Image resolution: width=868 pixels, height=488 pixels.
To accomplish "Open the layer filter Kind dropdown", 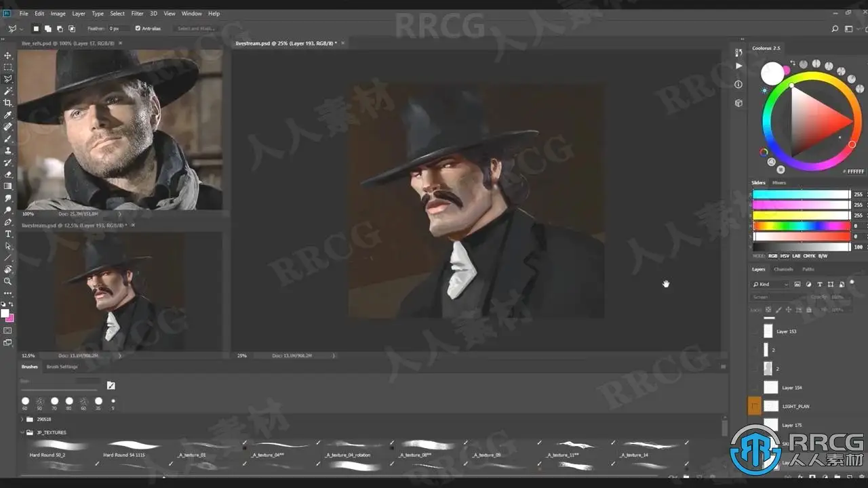I will pos(771,284).
